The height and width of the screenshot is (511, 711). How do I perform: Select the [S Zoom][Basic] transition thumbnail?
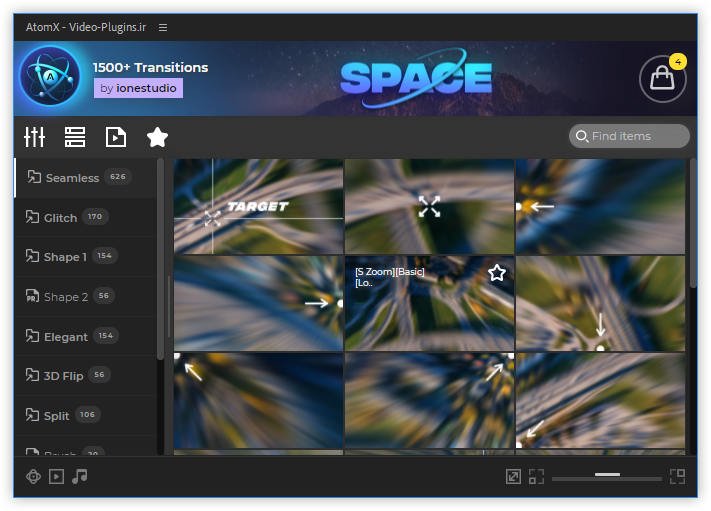[x=429, y=303]
